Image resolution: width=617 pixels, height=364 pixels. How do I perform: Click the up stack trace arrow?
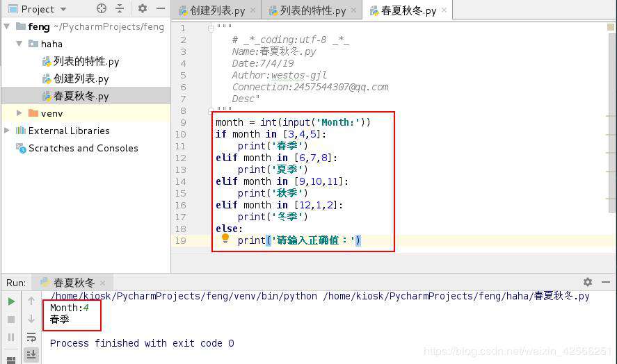(31, 301)
